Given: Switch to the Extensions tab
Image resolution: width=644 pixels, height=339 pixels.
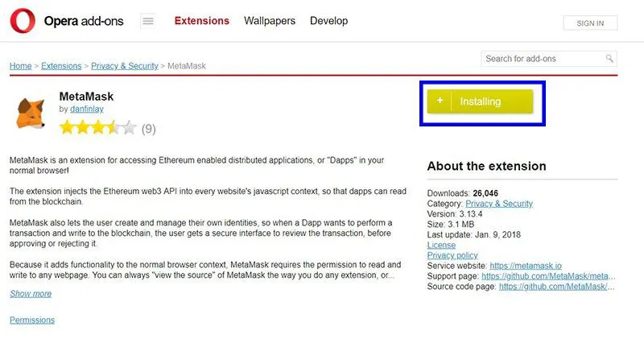Looking at the screenshot, I should pos(201,21).
